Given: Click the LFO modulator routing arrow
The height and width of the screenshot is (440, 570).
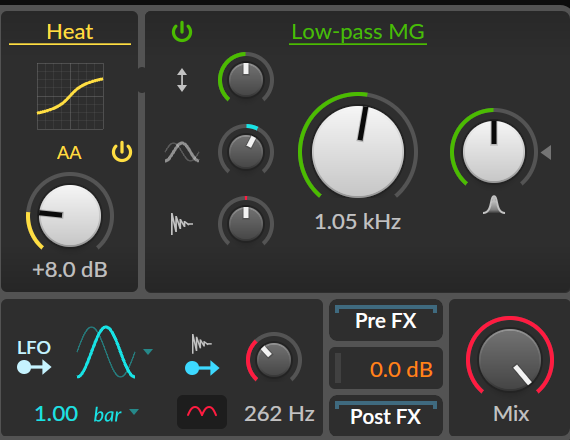Looking at the screenshot, I should [x=34, y=367].
